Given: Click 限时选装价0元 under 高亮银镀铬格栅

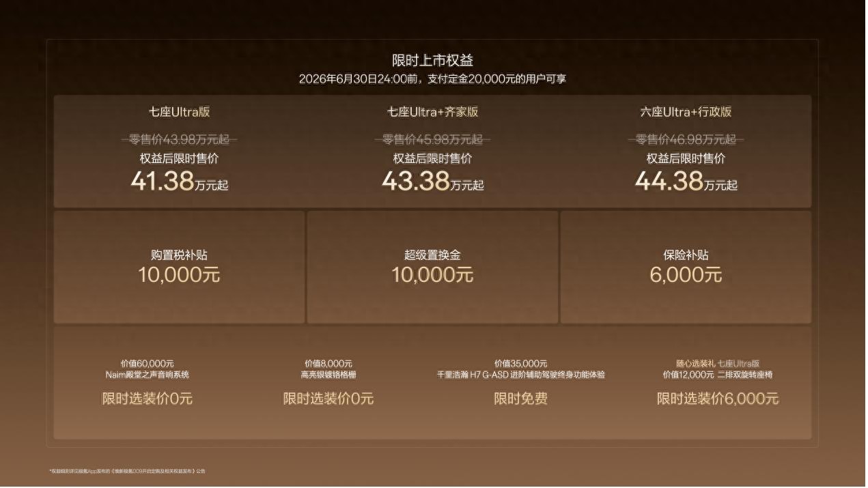Looking at the screenshot, I should (x=328, y=399).
